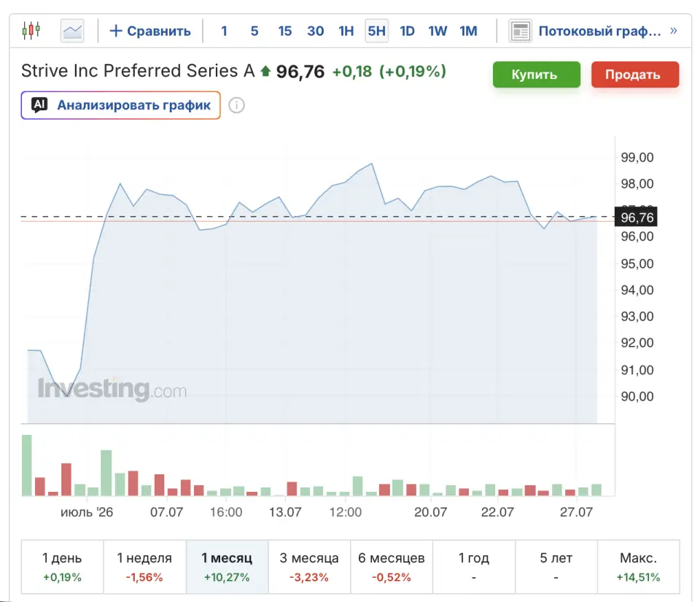Click the AI badge icon
Screen dimensions: 700x602
point(39,105)
